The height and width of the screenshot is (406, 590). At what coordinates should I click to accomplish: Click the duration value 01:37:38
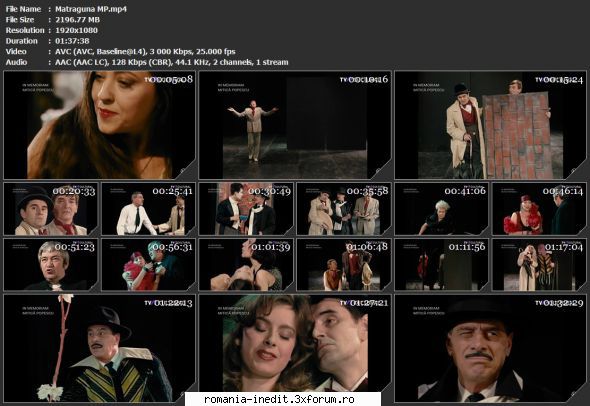72,41
